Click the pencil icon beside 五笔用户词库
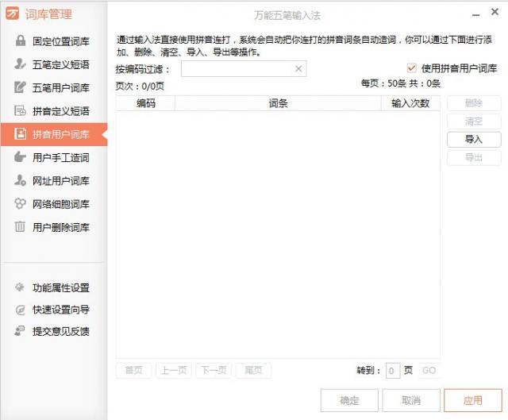The height and width of the screenshot is (420, 508). point(20,87)
